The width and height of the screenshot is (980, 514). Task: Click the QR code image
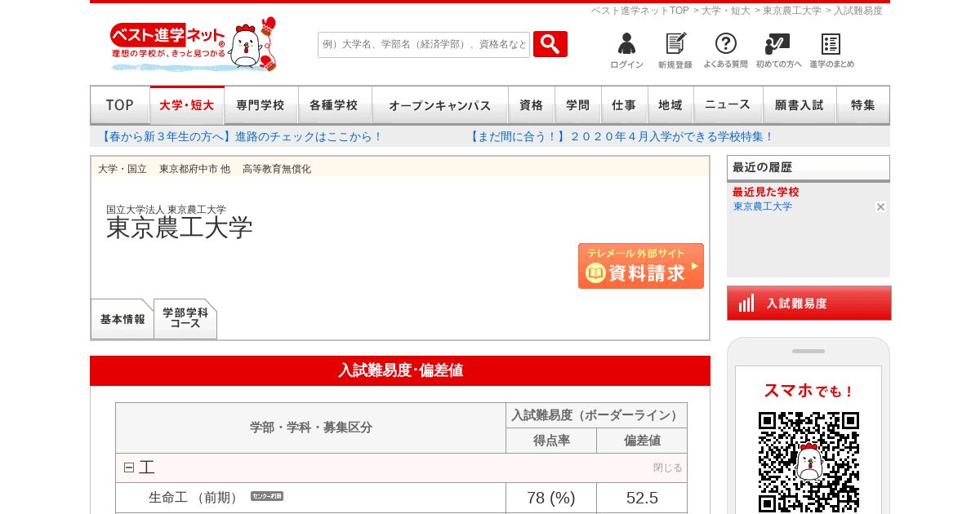click(808, 462)
